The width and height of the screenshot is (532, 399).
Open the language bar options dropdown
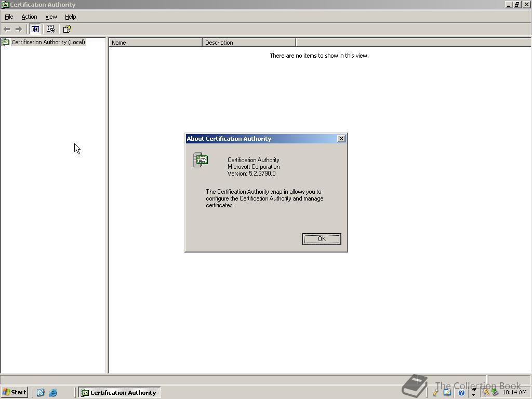(474, 395)
